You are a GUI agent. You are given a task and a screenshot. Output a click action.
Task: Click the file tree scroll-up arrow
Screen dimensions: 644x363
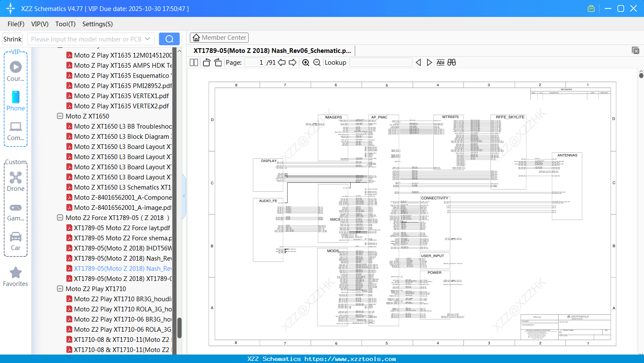[179, 51]
